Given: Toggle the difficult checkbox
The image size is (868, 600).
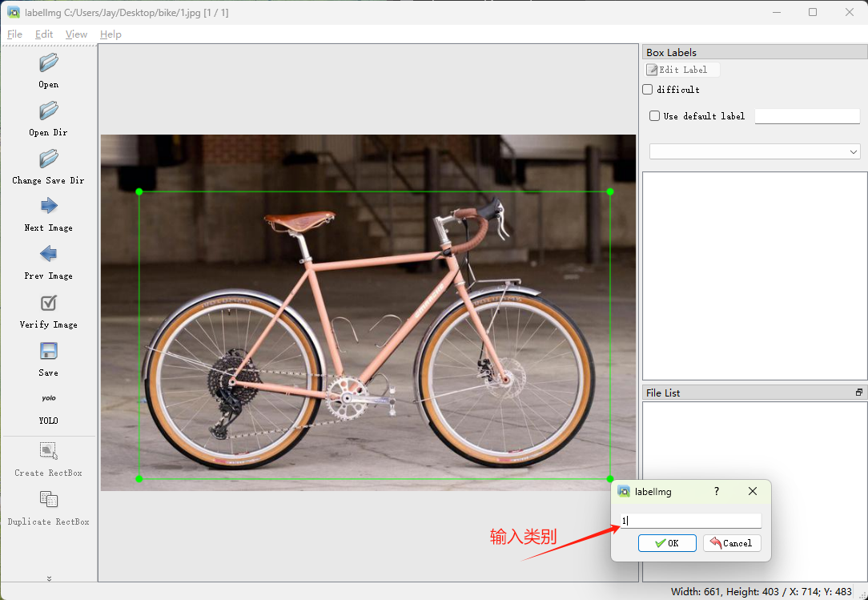Looking at the screenshot, I should point(648,89).
